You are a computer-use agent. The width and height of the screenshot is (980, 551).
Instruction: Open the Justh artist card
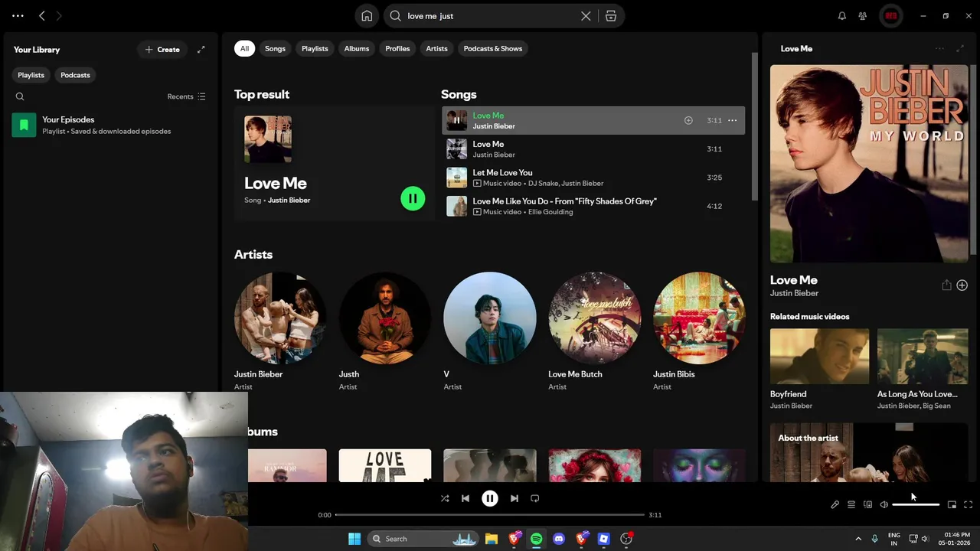384,332
